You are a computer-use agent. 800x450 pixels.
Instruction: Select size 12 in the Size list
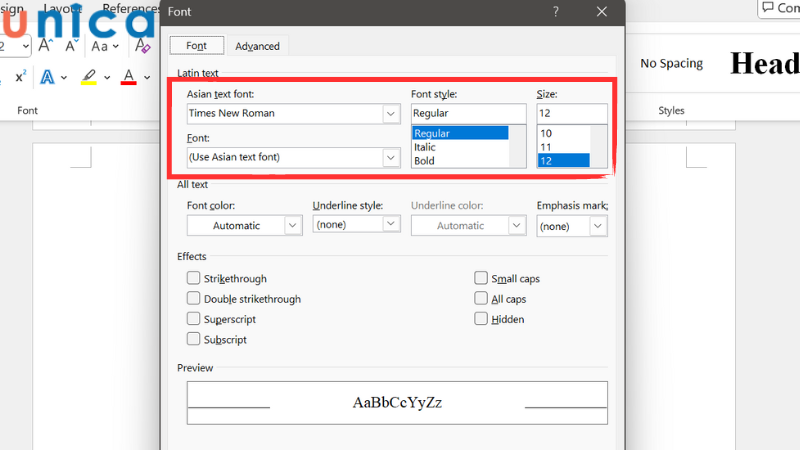[563, 161]
